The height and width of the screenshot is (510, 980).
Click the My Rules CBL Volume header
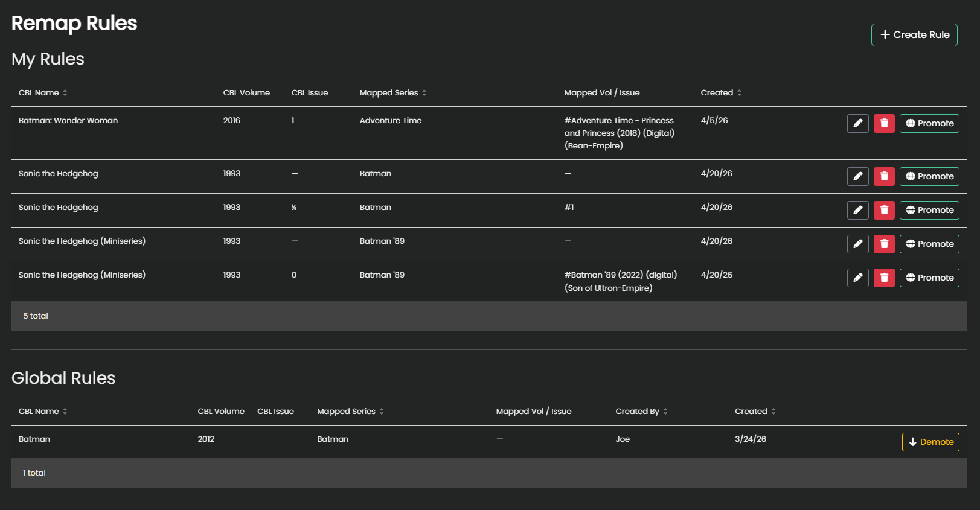pos(246,92)
